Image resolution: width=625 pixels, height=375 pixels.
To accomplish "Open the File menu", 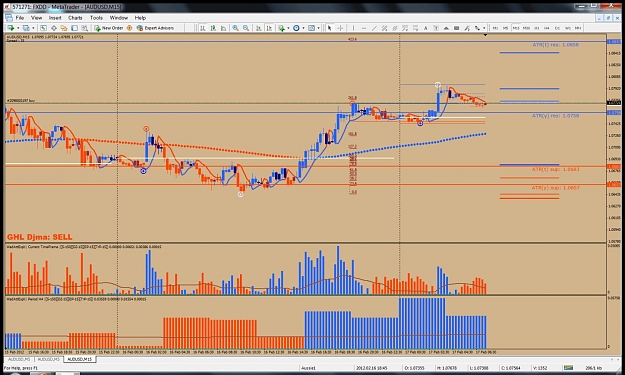I will pos(20,18).
